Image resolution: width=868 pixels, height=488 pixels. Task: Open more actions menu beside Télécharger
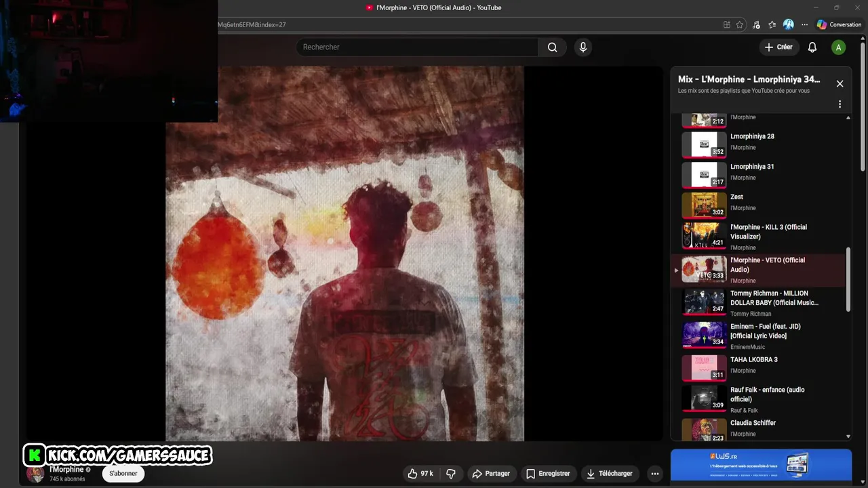tap(654, 474)
